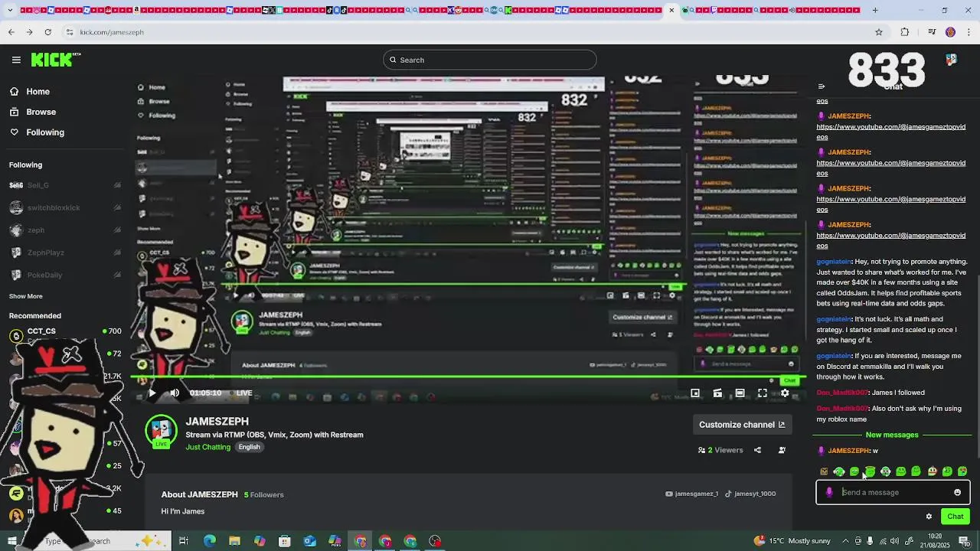Reload the browser page
The width and height of the screenshot is (980, 551).
click(x=47, y=32)
